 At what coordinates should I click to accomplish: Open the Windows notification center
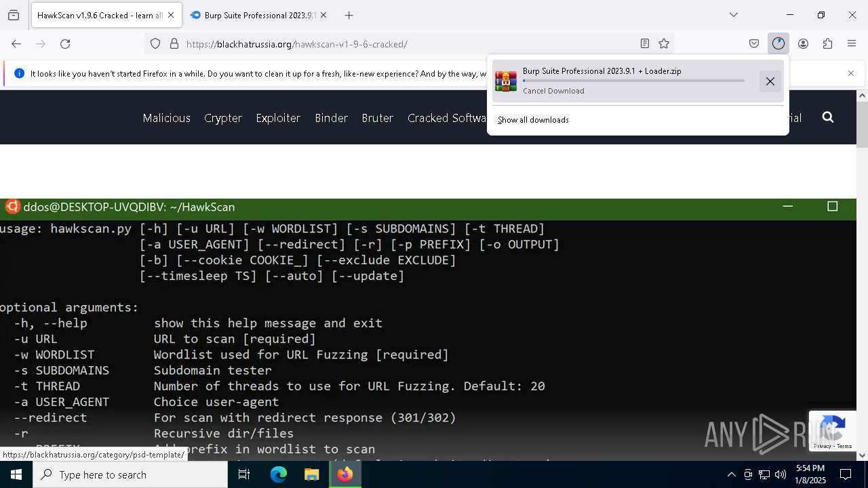click(x=846, y=474)
